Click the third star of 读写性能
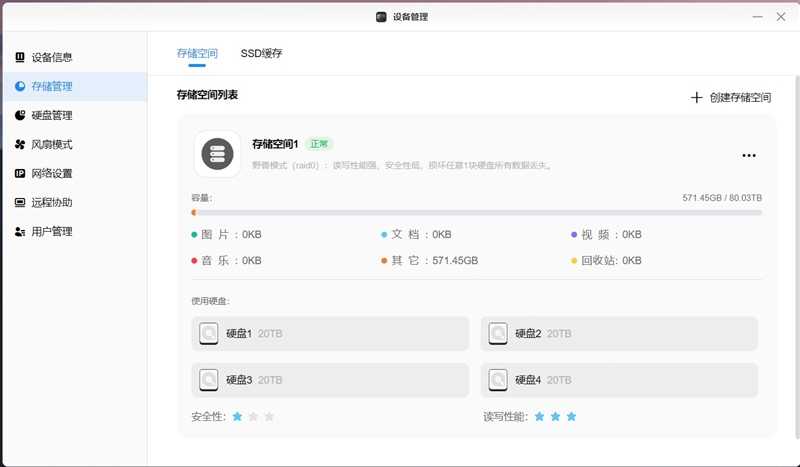800x467 pixels. [x=571, y=417]
